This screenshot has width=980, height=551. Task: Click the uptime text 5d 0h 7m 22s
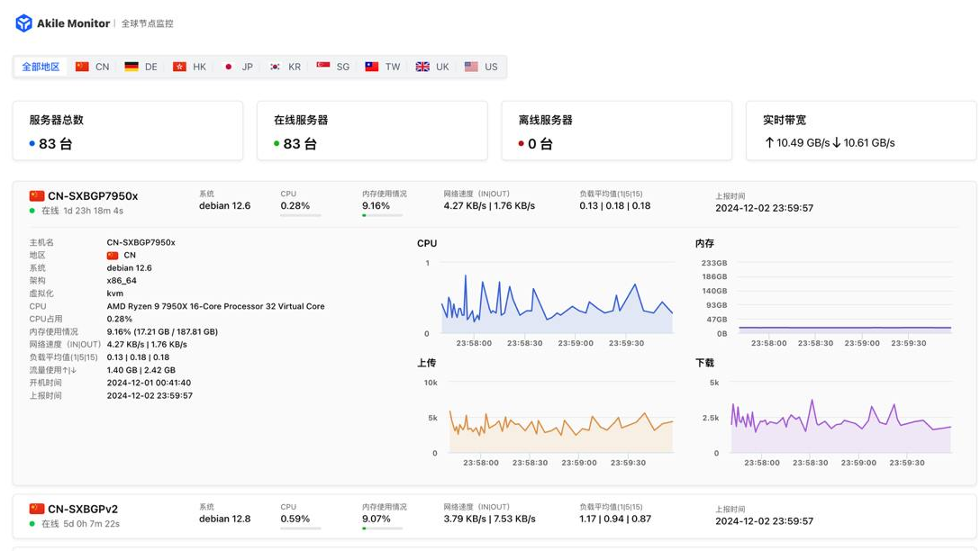pyautogui.click(x=91, y=523)
